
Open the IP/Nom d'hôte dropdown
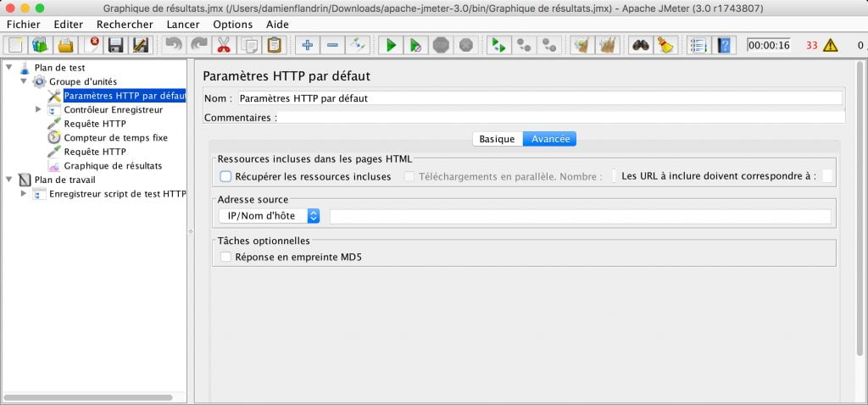point(269,216)
